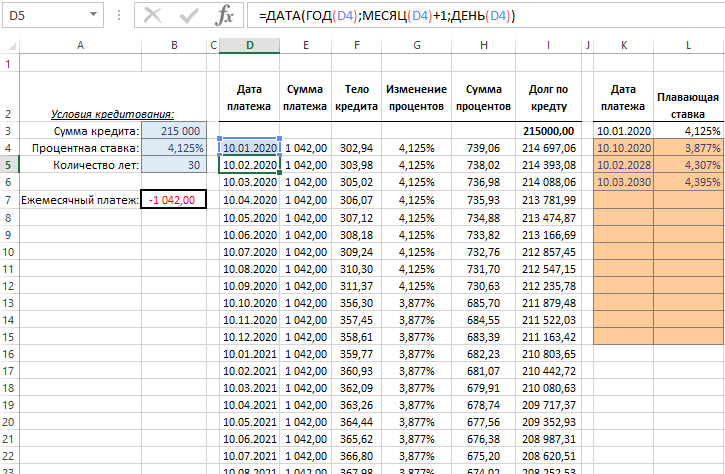
Task: Click the Плавающая ставка header cell
Action: 688,99
